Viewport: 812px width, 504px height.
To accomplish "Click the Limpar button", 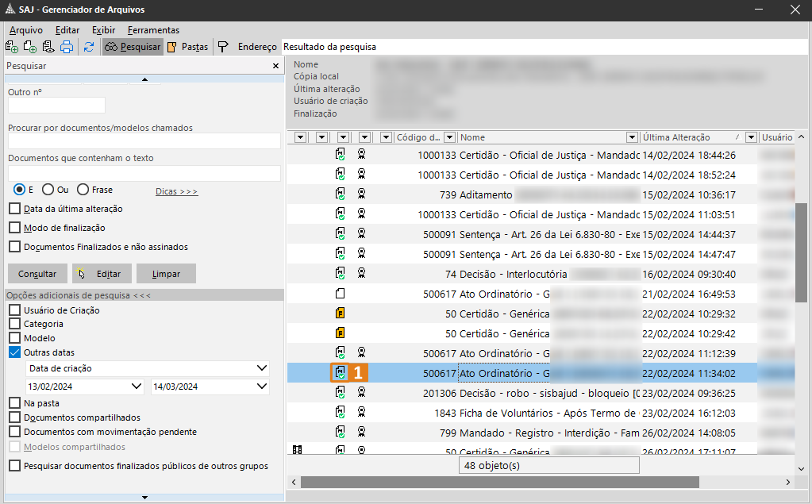I will point(166,274).
